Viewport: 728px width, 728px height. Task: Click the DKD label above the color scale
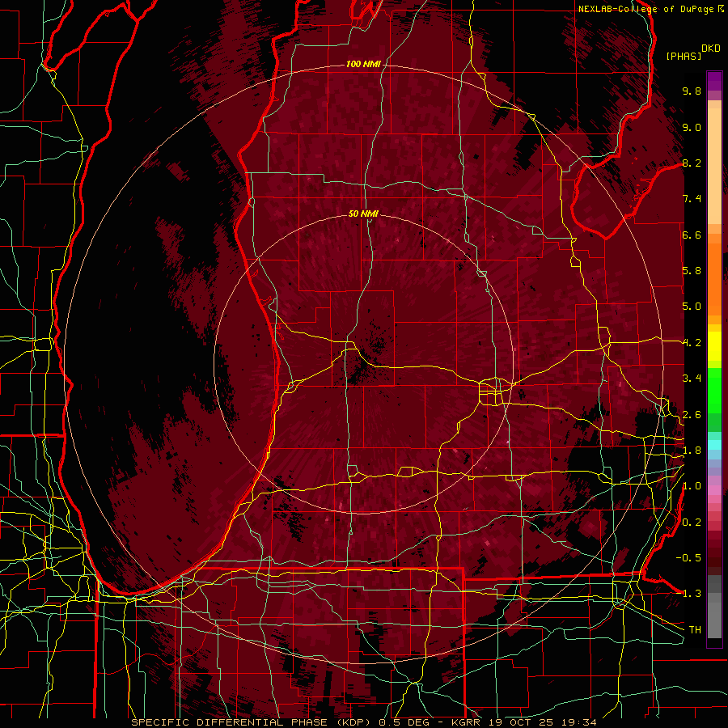pyautogui.click(x=711, y=49)
